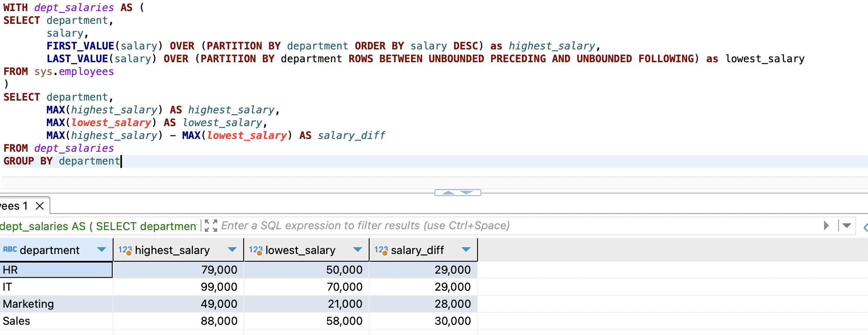Select cell with value 50,000
Viewport: 868px width, 335px height.
click(306, 270)
